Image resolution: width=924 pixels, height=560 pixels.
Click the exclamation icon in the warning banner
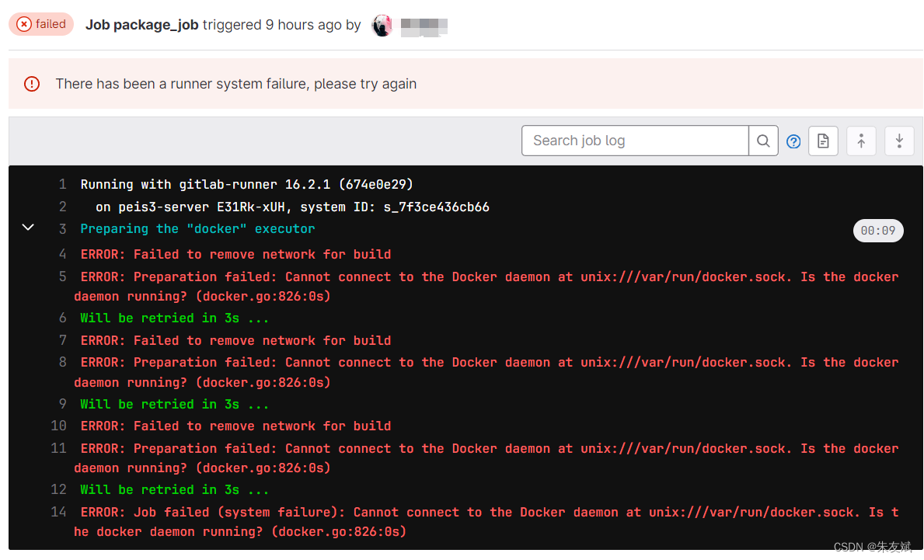(x=31, y=84)
